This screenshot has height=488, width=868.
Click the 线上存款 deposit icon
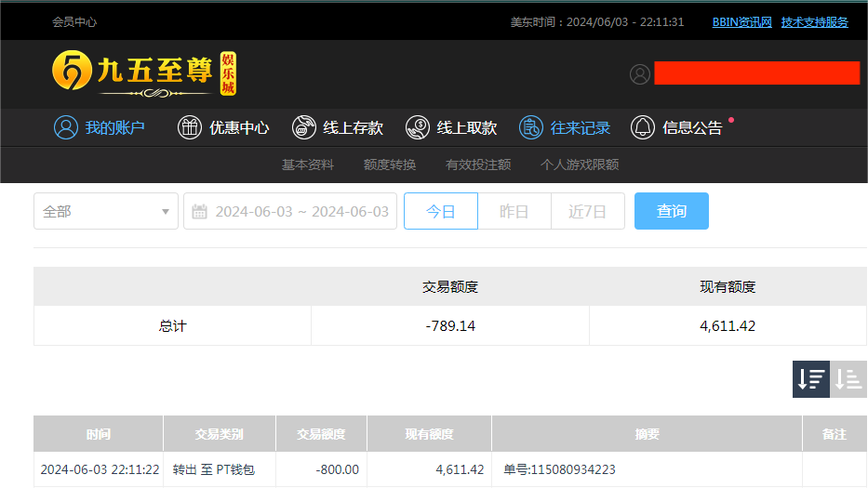pyautogui.click(x=304, y=128)
